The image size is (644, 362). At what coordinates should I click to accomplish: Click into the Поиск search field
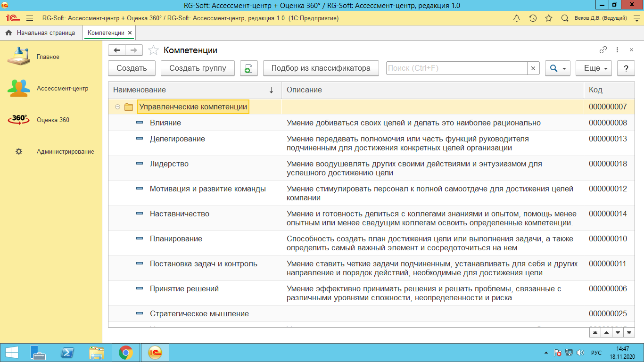click(x=456, y=68)
